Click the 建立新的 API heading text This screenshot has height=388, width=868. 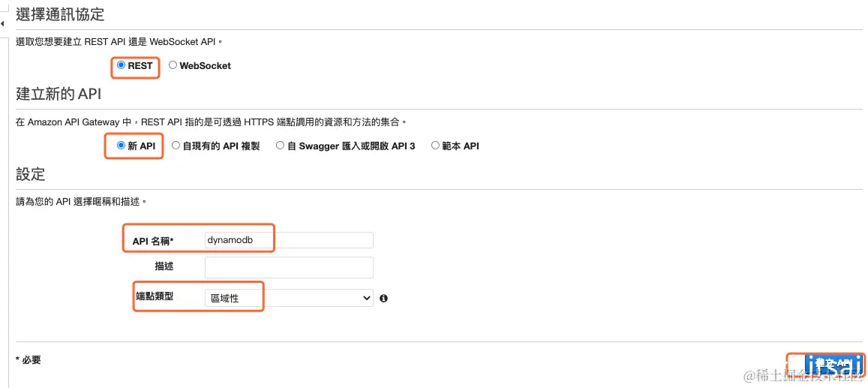click(59, 94)
